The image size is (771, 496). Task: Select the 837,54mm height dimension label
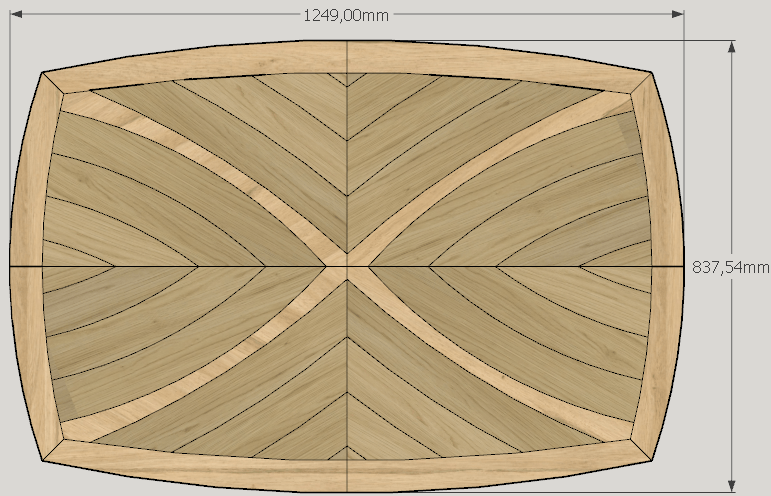(x=731, y=267)
